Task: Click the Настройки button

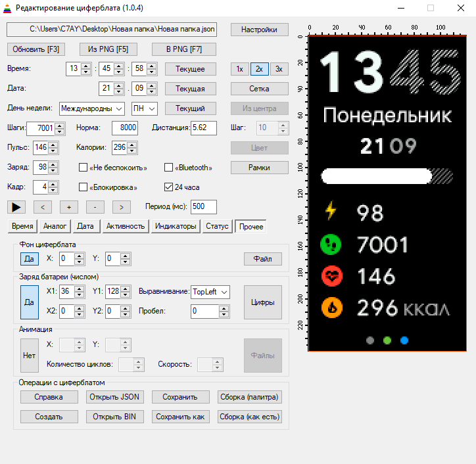Action: [259, 30]
